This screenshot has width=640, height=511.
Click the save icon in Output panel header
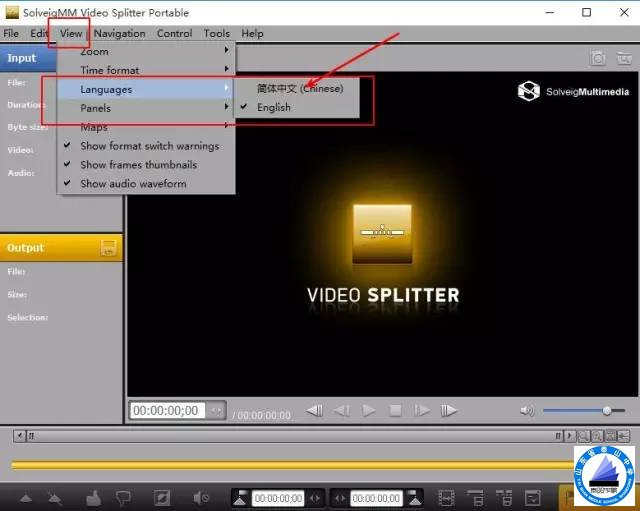coord(109,248)
